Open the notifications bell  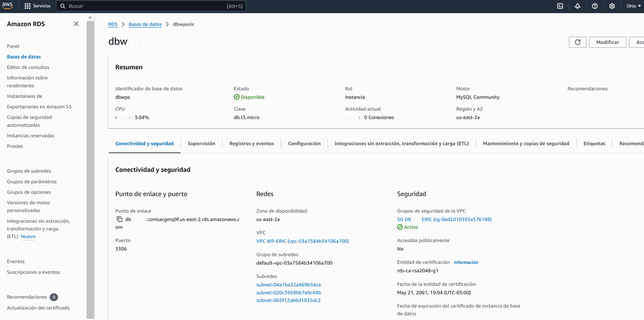coord(577,6)
